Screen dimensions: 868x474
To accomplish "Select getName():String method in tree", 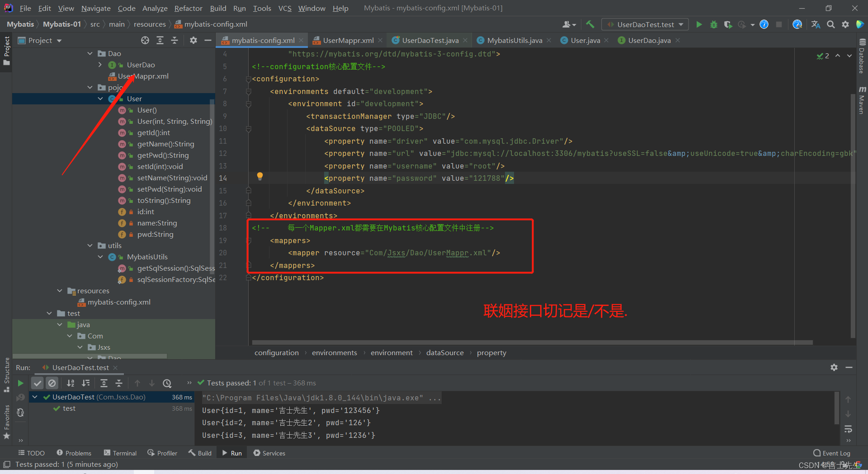I will pyautogui.click(x=165, y=144).
